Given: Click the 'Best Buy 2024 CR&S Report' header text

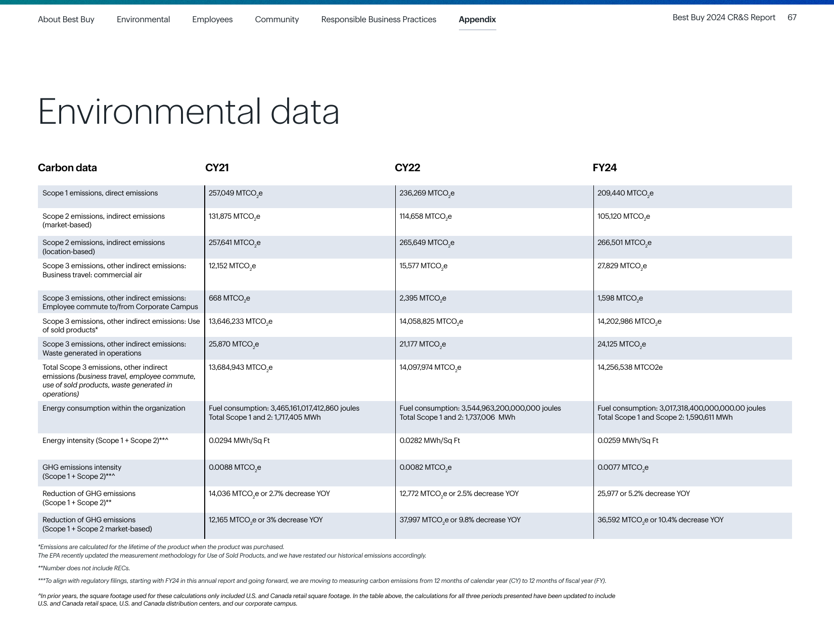Looking at the screenshot, I should pyautogui.click(x=724, y=17).
